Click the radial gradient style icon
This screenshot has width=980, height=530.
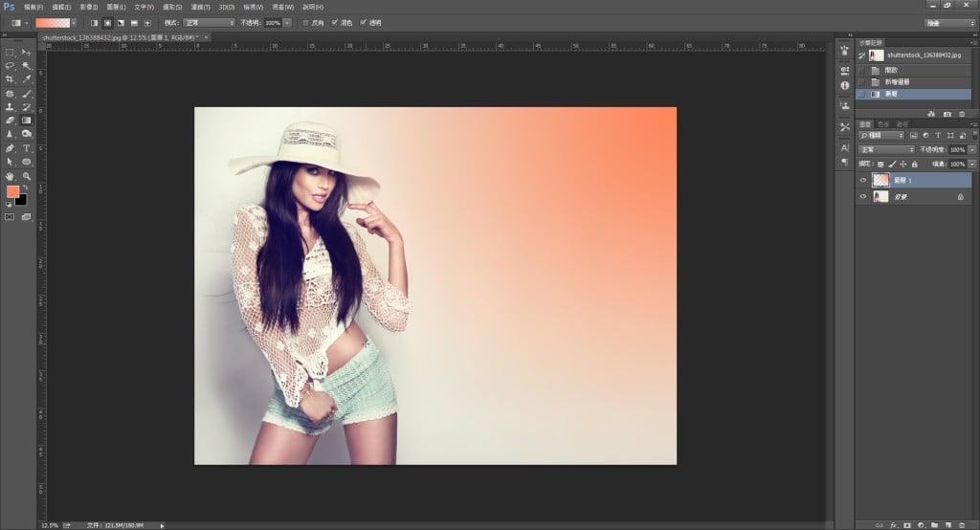108,22
